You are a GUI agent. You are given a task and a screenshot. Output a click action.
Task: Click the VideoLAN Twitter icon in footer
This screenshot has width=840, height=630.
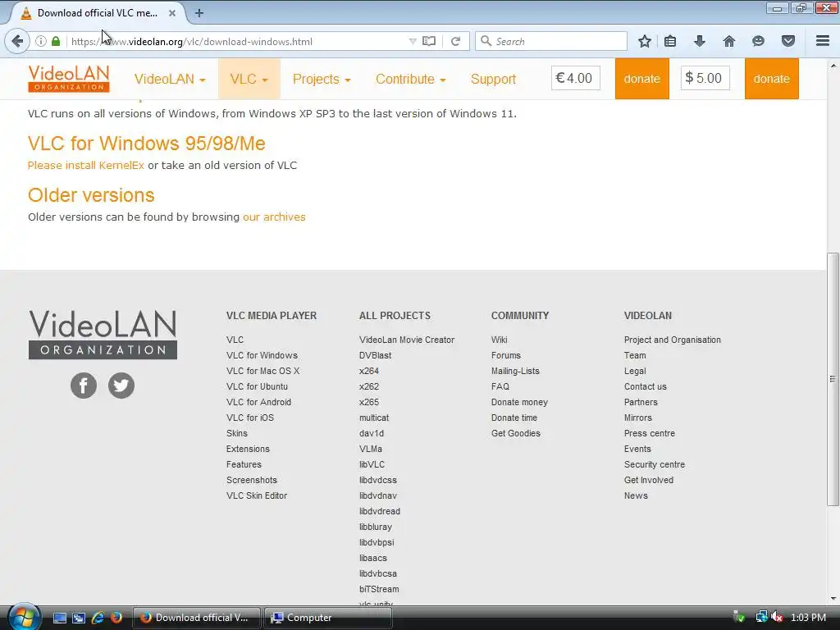click(x=121, y=386)
